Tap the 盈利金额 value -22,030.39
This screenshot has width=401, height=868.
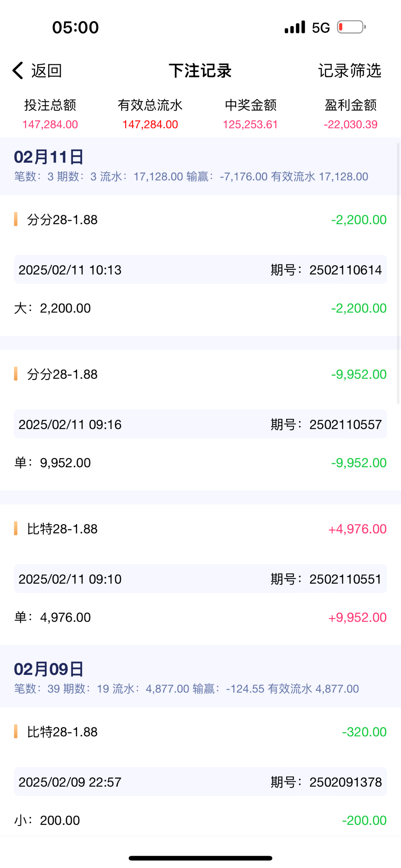(350, 124)
